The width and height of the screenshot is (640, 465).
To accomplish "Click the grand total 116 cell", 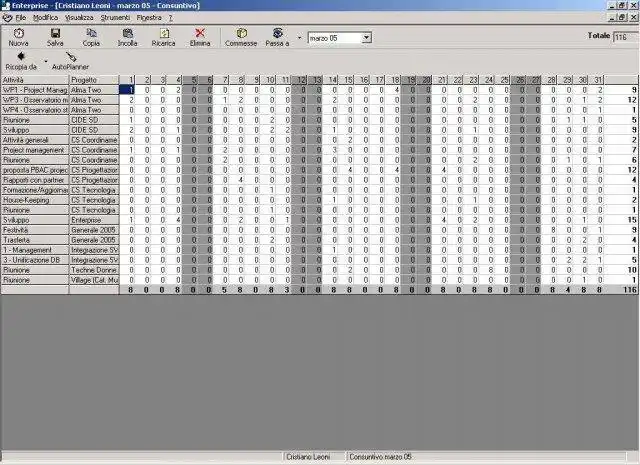I will coord(621,290).
